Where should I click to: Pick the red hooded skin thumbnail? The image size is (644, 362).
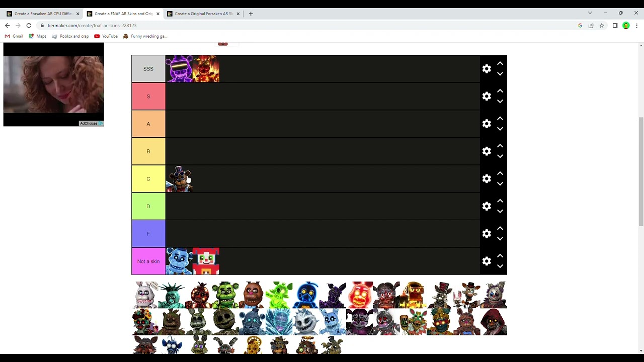pos(494,322)
